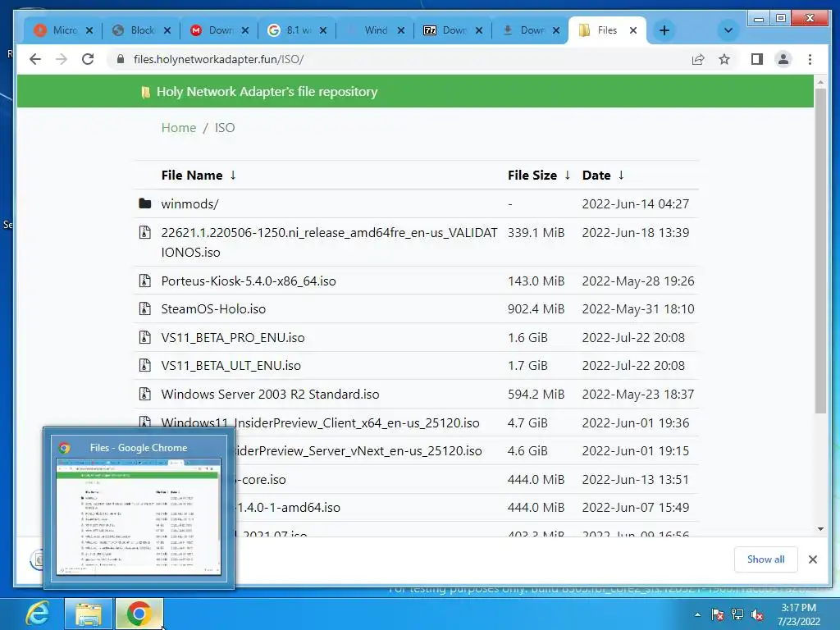Download VS11_BETA_ULT_ENU.iso

231,365
